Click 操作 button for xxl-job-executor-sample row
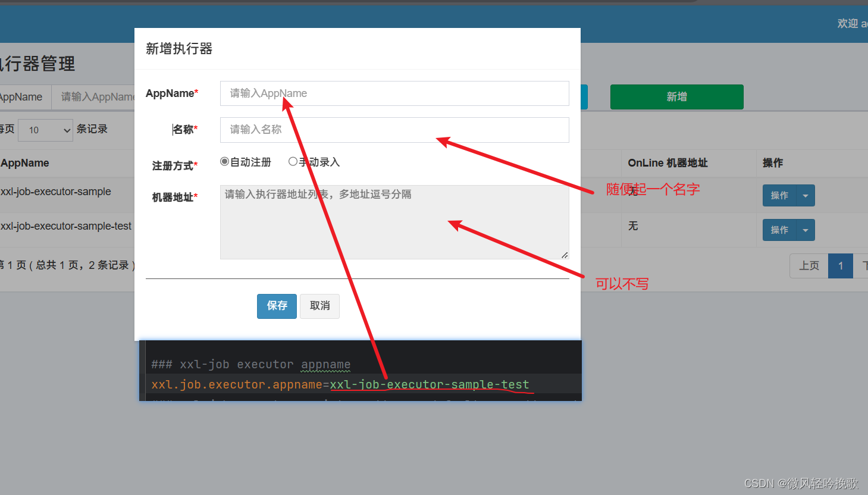 (x=779, y=195)
